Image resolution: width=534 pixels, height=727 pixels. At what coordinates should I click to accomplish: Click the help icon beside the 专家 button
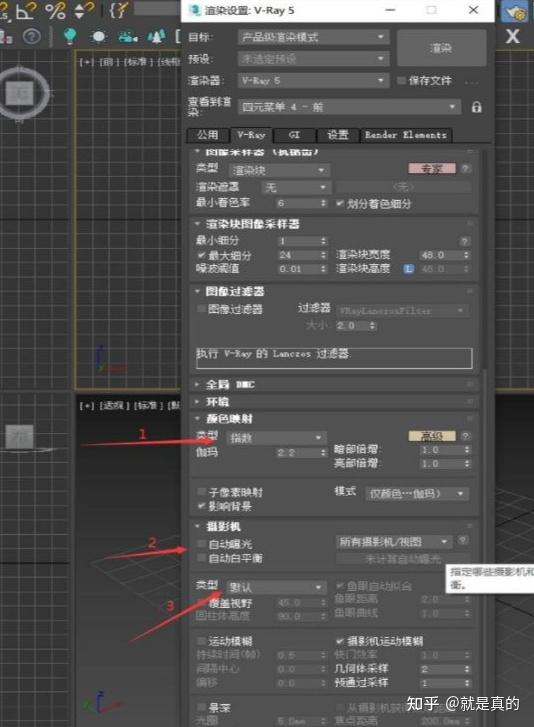point(465,169)
